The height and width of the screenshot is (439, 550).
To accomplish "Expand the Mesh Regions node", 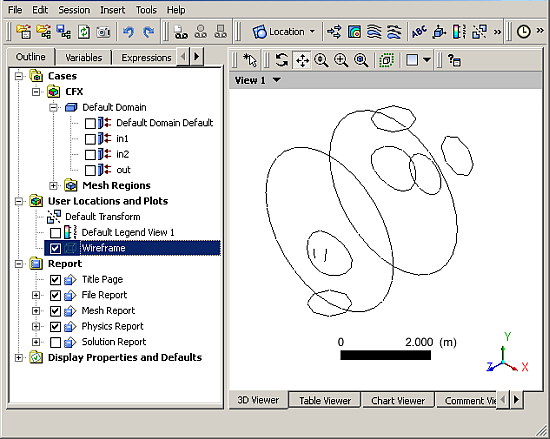I will (53, 185).
